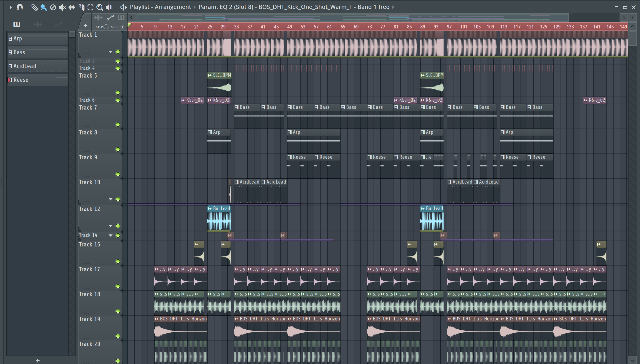
Task: Select the Delete tool circle-slash icon
Action: coord(53,7)
